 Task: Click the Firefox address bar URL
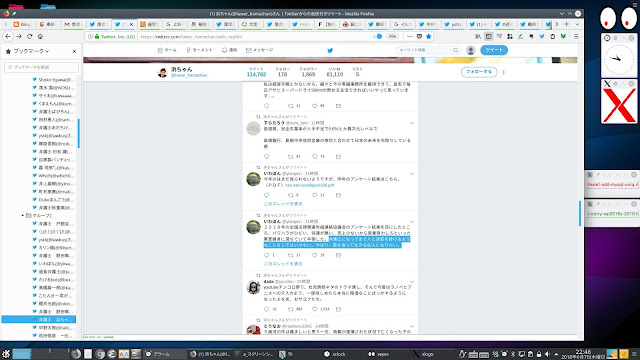pyautogui.click(x=192, y=37)
